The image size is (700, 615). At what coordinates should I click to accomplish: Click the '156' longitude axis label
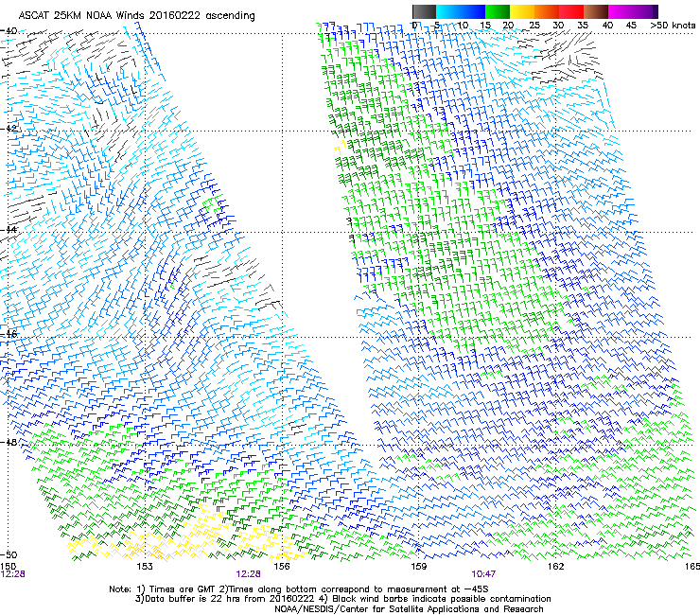point(282,567)
